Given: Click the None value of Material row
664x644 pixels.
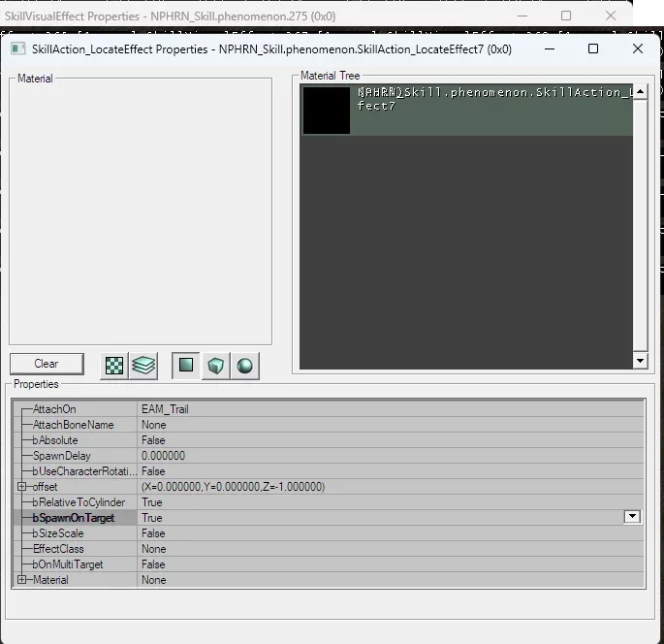Looking at the screenshot, I should tap(154, 580).
